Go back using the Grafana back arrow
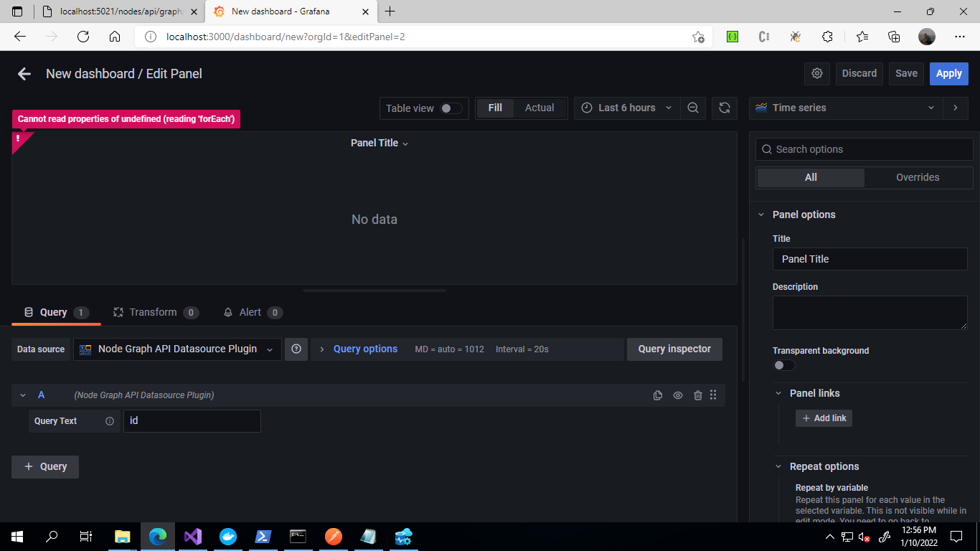This screenshot has height=551, width=980. click(x=24, y=74)
